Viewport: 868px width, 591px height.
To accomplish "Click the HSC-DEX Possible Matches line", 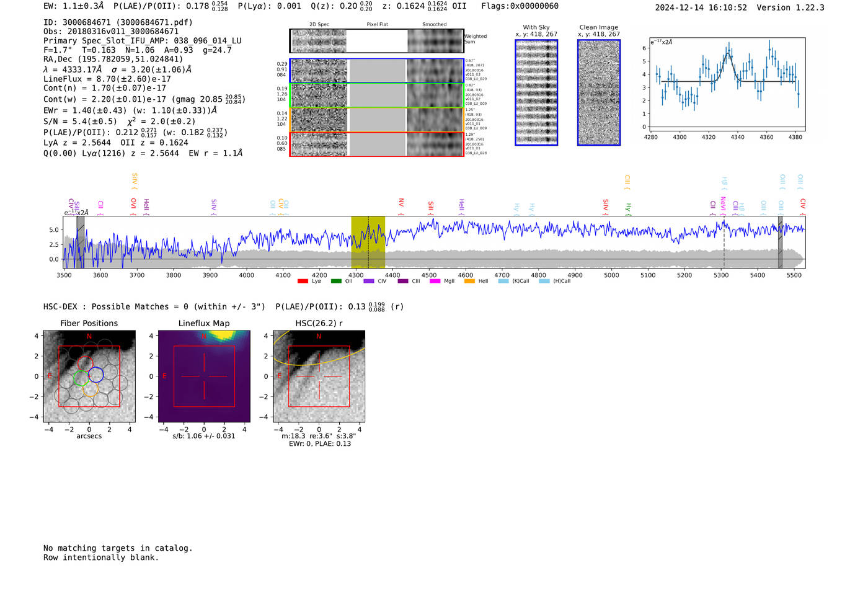I will [223, 306].
